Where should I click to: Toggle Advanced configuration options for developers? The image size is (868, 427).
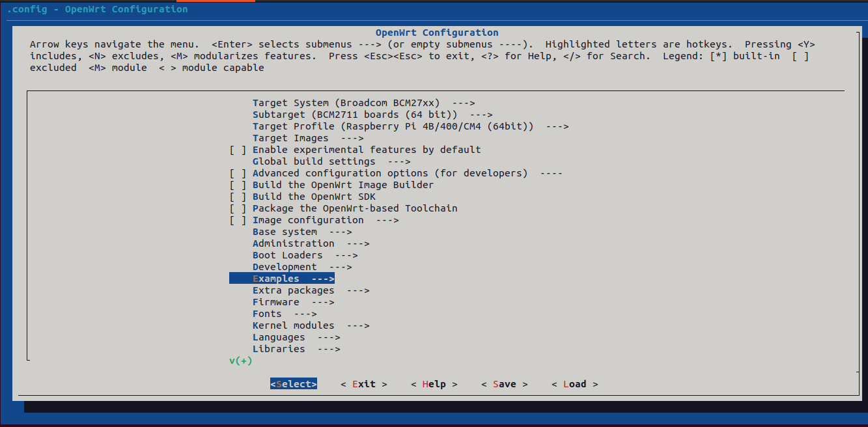pyautogui.click(x=238, y=173)
